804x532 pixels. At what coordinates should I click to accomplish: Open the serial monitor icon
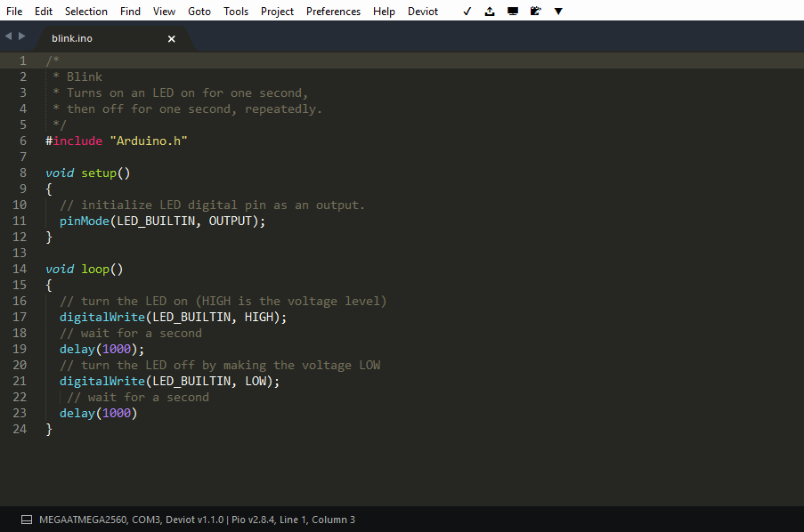513,12
